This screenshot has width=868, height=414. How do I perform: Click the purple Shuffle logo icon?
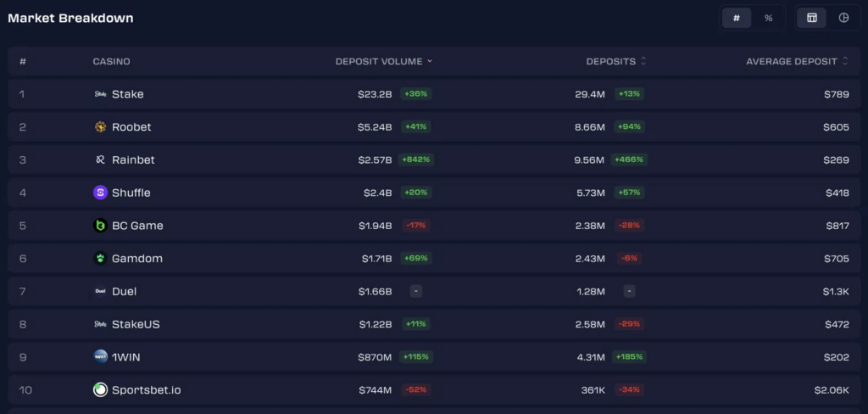(100, 193)
